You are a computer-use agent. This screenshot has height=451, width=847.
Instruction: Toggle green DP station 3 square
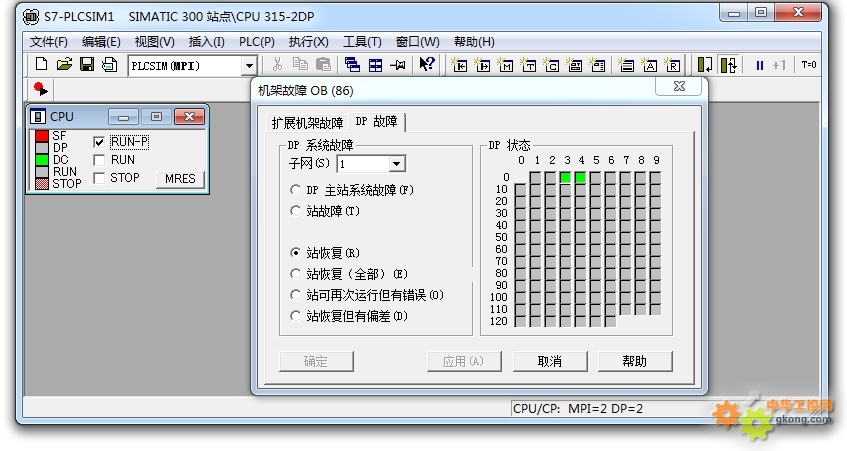pos(566,177)
